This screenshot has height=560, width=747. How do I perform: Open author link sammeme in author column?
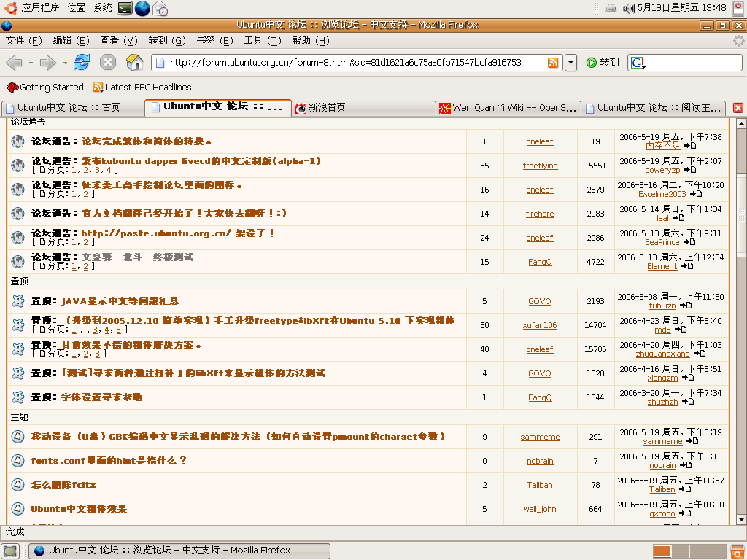point(540,437)
